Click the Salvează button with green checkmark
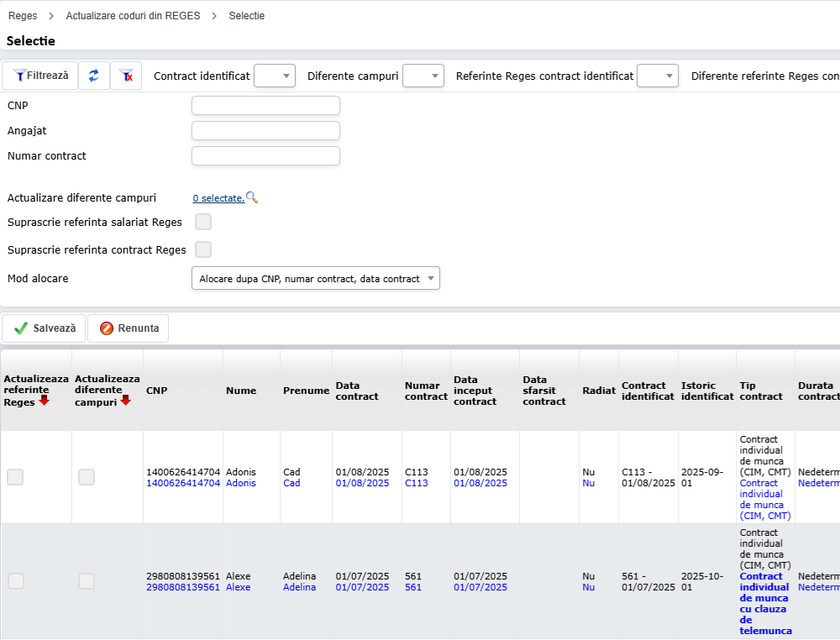Image resolution: width=840 pixels, height=640 pixels. tap(45, 328)
